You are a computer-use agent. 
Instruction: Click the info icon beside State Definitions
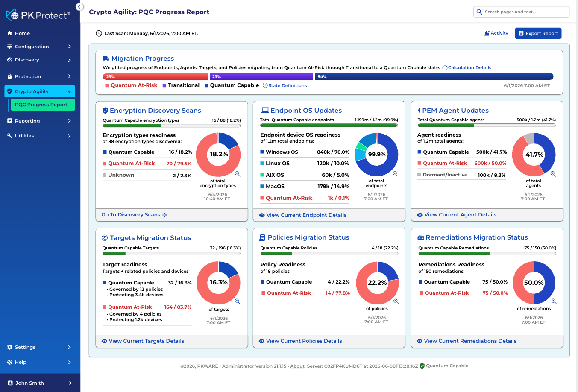[265, 85]
